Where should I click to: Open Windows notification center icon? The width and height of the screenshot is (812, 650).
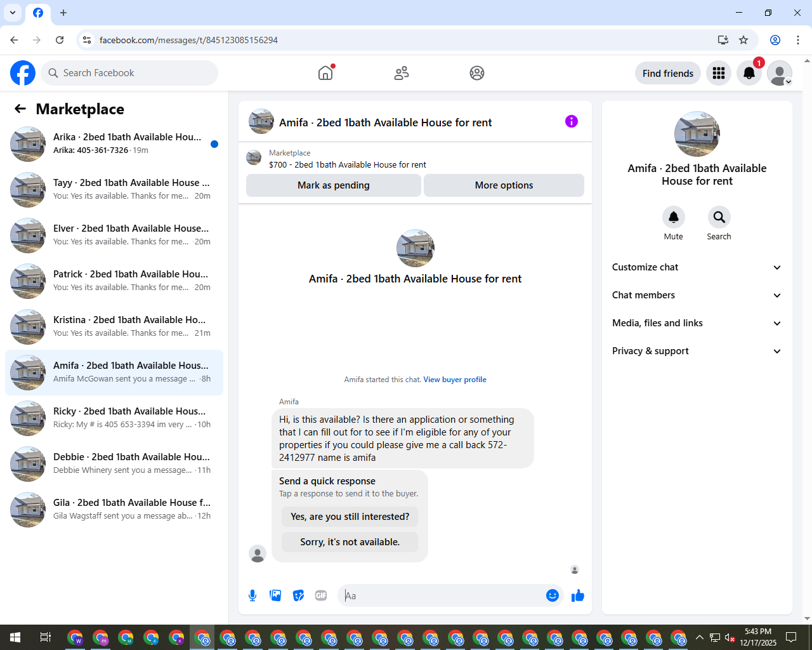tap(791, 637)
